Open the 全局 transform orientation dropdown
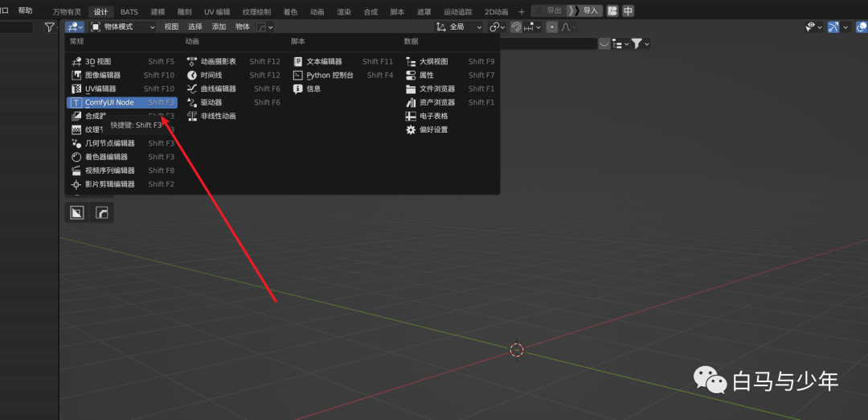Image resolution: width=868 pixels, height=420 pixels. [459, 27]
